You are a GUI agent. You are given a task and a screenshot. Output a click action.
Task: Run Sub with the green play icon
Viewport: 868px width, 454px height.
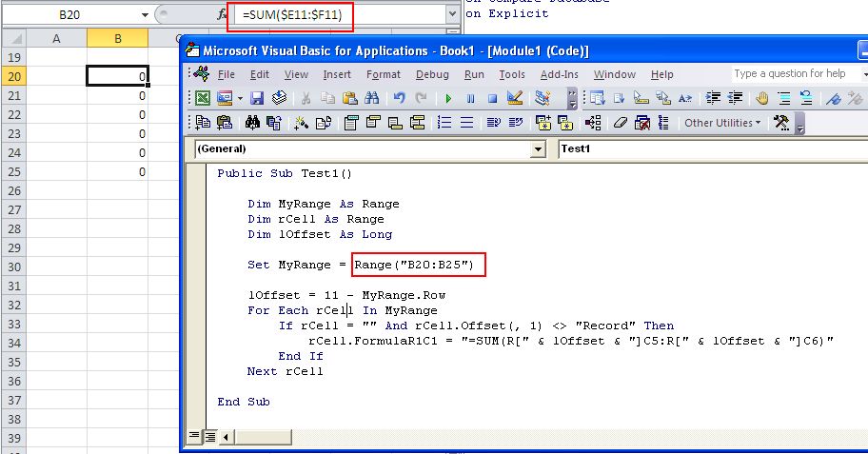click(448, 99)
